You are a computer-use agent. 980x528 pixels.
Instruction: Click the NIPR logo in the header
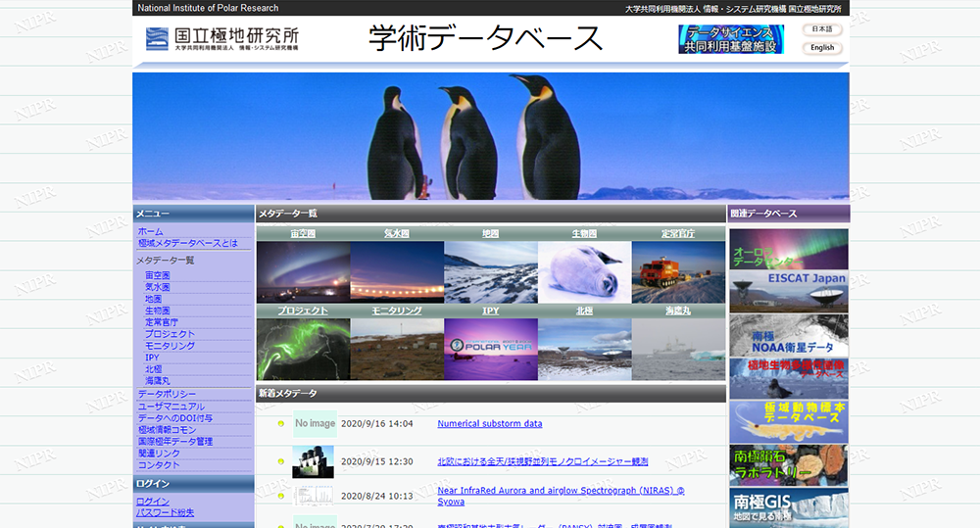222,39
